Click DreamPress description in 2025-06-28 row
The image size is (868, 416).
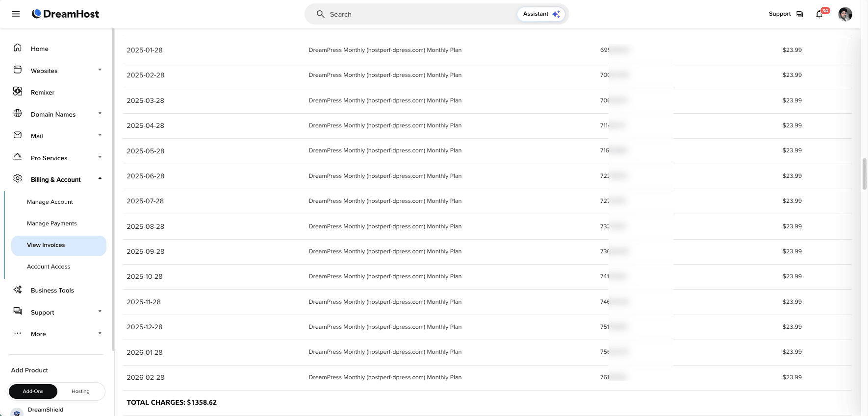[385, 176]
